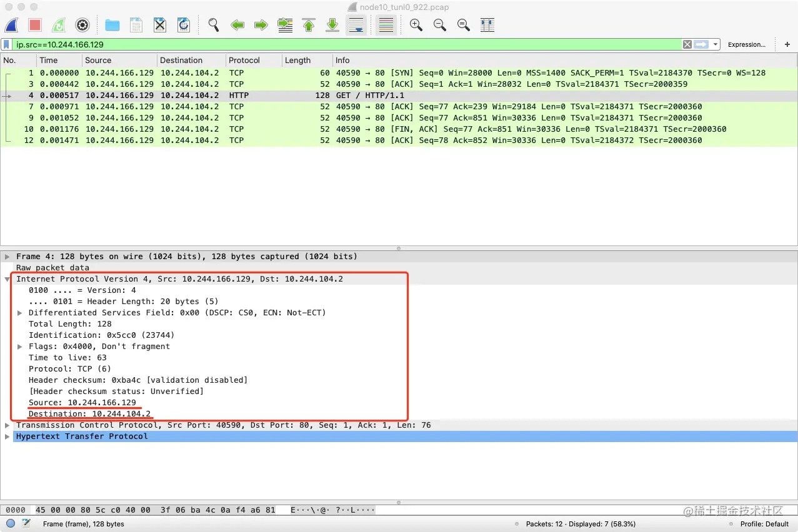
Task: Select packet 10 with FIN, ACK
Action: [399, 129]
